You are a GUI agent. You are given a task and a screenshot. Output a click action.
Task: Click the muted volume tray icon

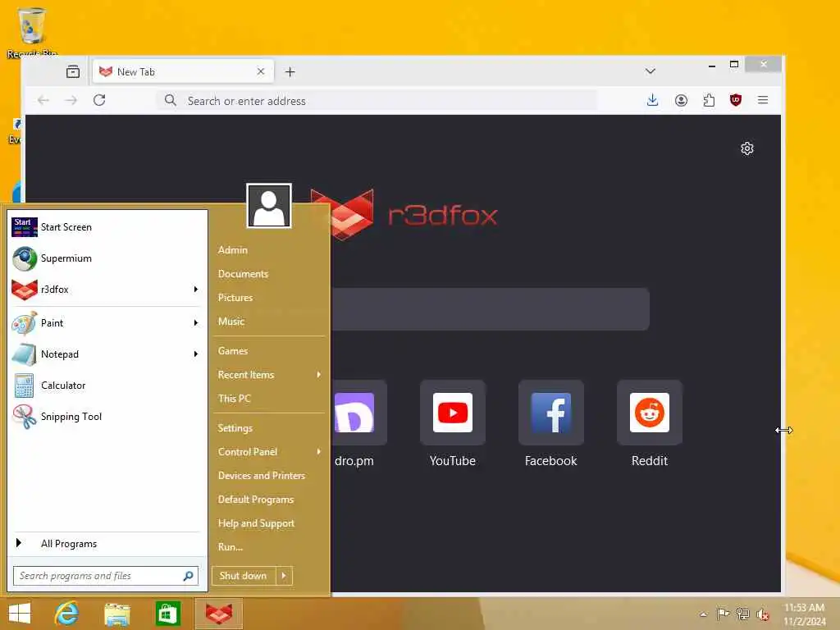762,614
